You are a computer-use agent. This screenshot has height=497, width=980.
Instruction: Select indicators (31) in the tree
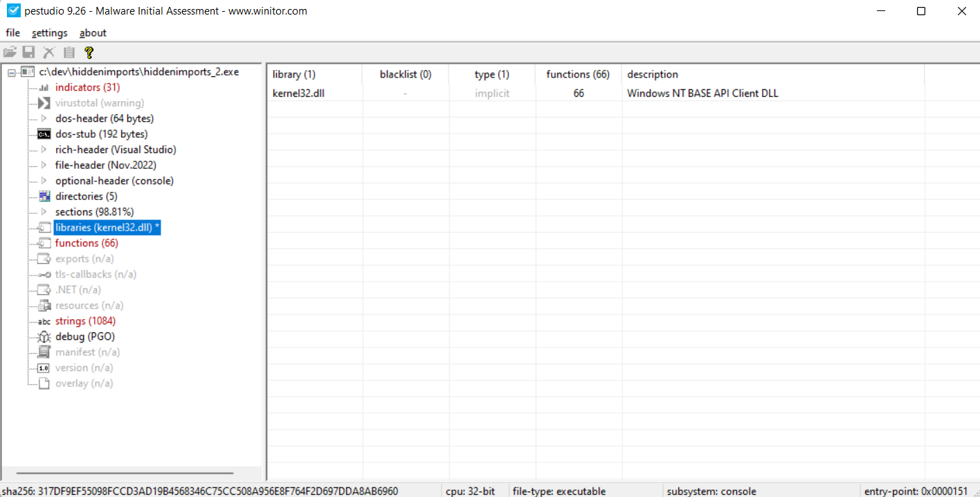(x=88, y=87)
